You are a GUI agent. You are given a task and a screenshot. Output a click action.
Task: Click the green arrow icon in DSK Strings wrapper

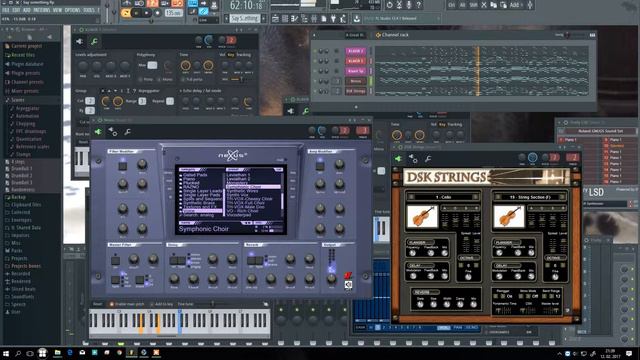click(398, 159)
